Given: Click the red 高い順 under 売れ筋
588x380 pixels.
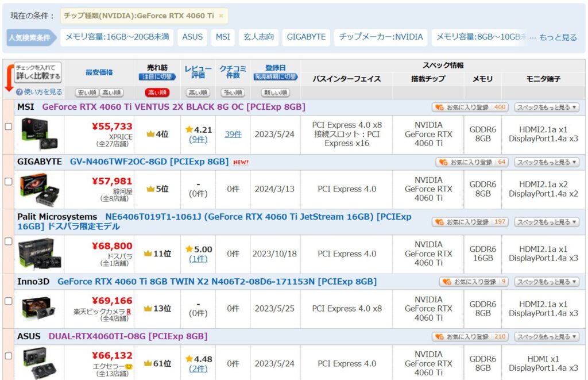Looking at the screenshot, I should (157, 93).
